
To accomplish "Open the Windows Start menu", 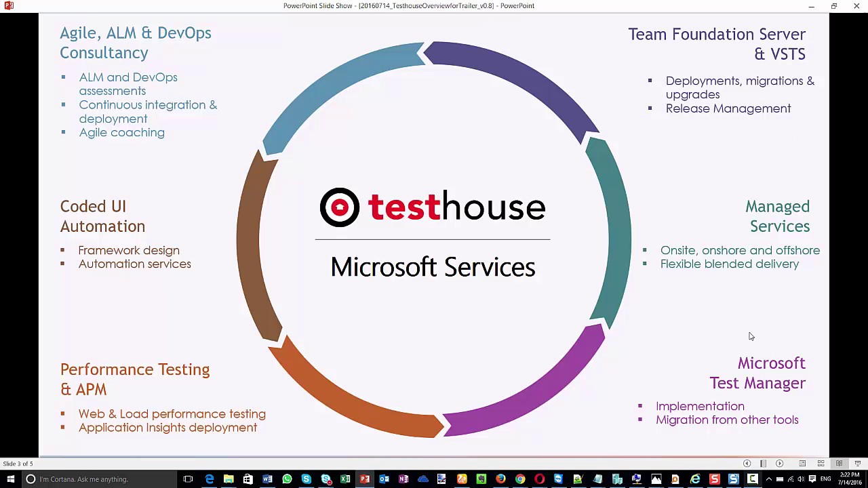I will point(10,479).
